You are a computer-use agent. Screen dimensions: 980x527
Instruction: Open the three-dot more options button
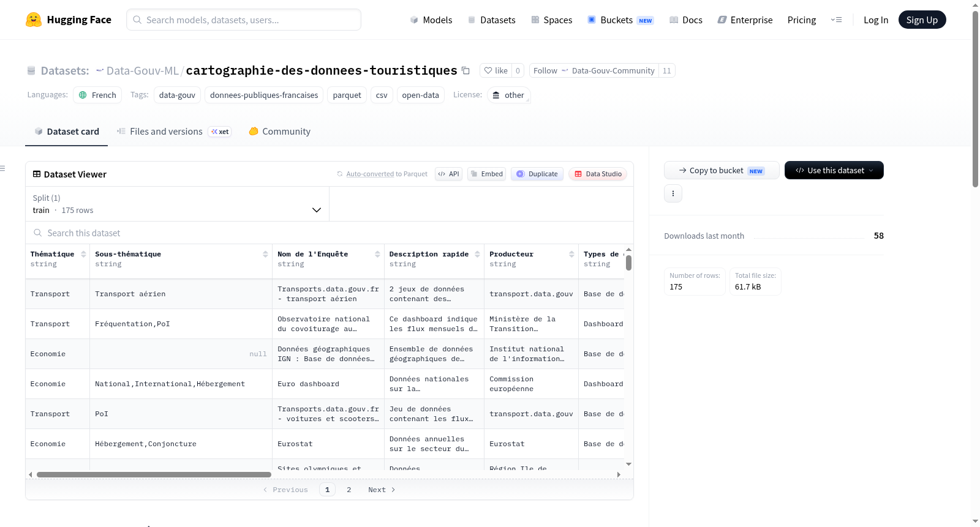(673, 193)
